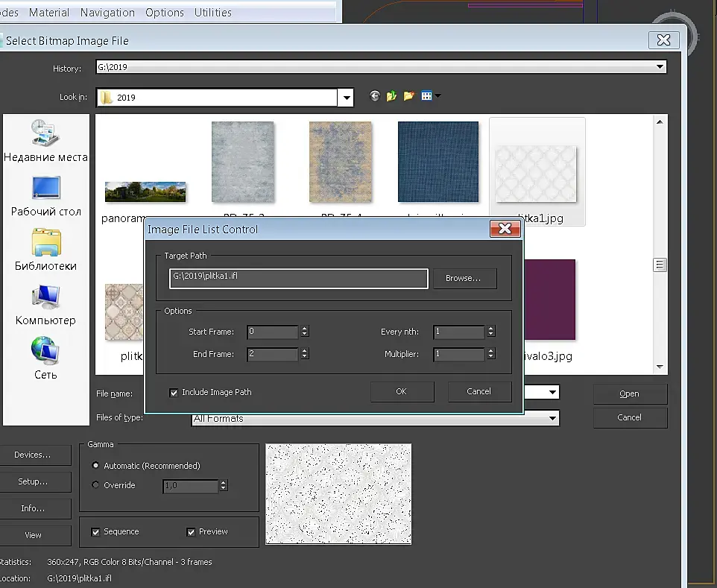The image size is (717, 588).
Task: Adjust the gamma override value spinner
Action: (x=224, y=486)
